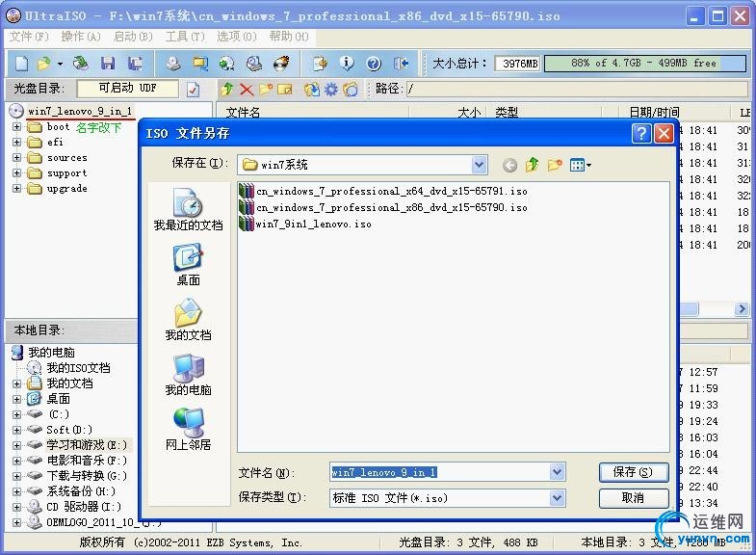Click the blue gear icon in image toolbar
756x555 pixels.
click(331, 90)
